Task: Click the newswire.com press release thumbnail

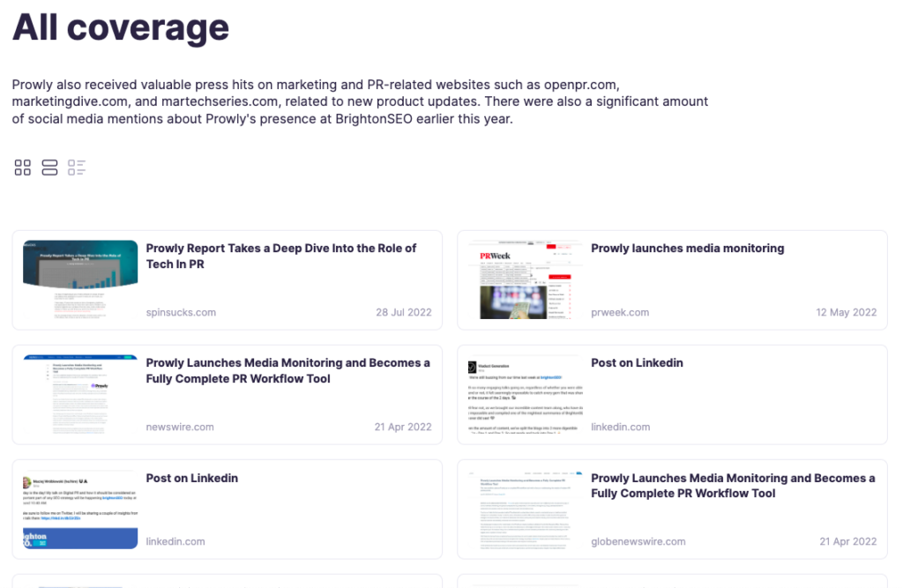Action: pos(80,394)
